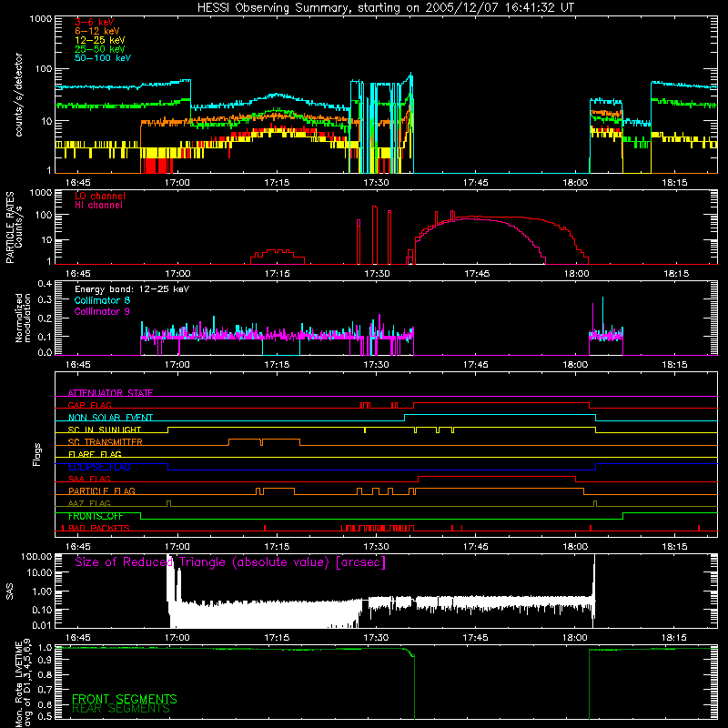Click the GAP FLAG label
728x728 pixels.
[x=89, y=405]
